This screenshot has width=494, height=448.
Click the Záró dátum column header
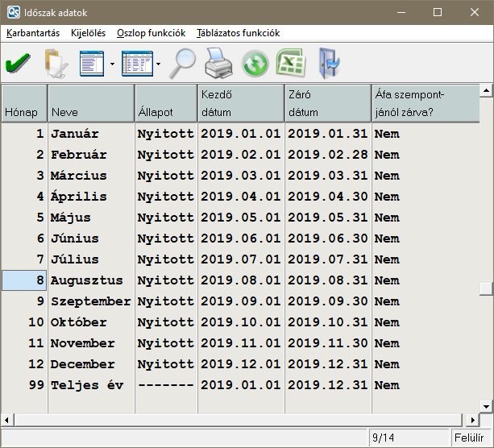click(x=327, y=103)
